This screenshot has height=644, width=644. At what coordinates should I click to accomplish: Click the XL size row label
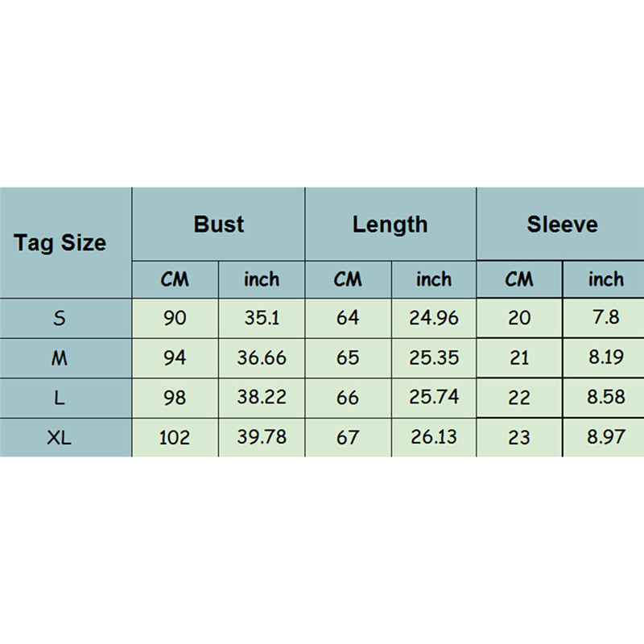coord(60,437)
